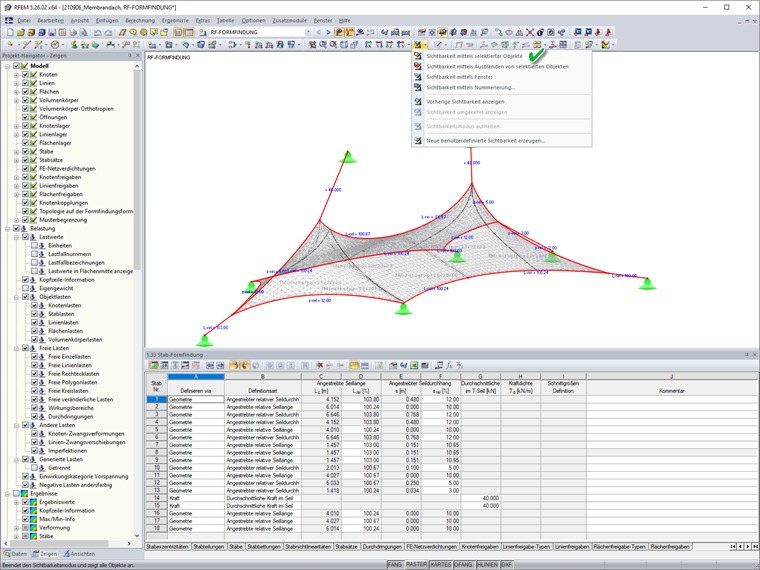The height and width of the screenshot is (570, 760).
Task: Click the Print toolbar icon
Action: pyautogui.click(x=73, y=32)
